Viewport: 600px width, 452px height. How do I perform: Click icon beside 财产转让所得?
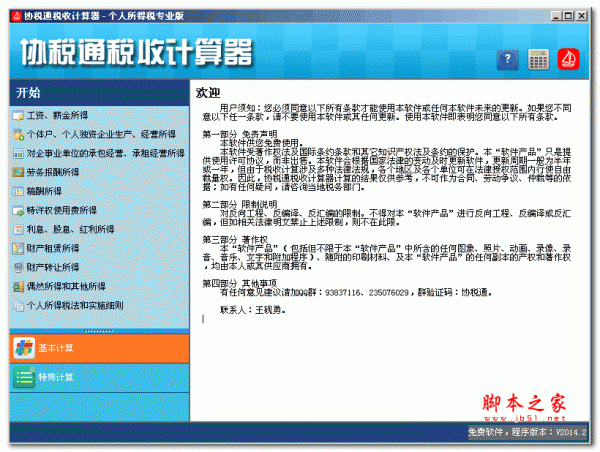18,267
